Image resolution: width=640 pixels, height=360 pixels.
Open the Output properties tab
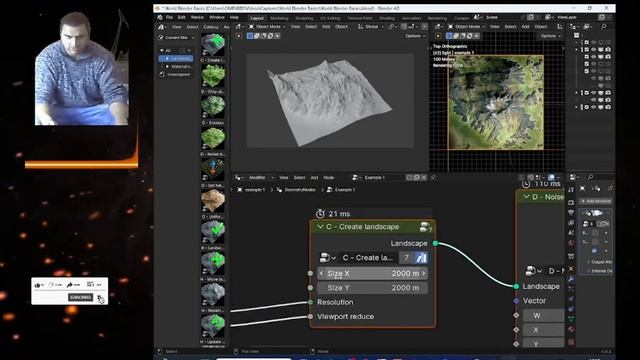tap(571, 213)
